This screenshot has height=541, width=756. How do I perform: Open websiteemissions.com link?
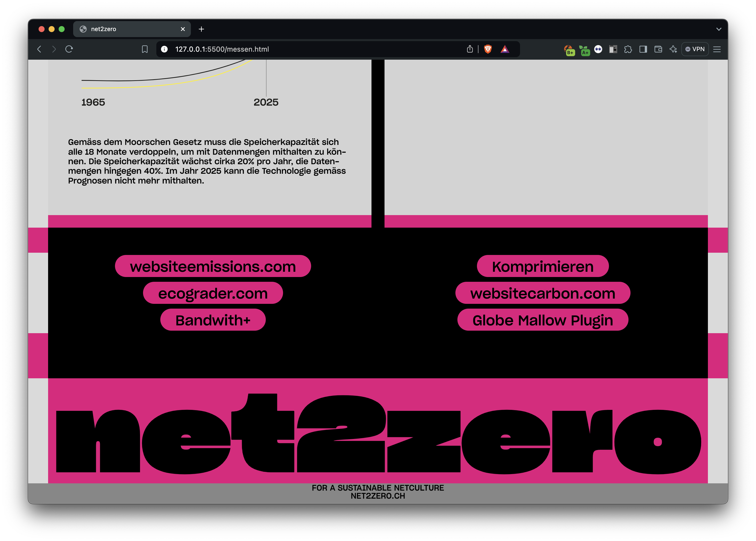point(213,266)
